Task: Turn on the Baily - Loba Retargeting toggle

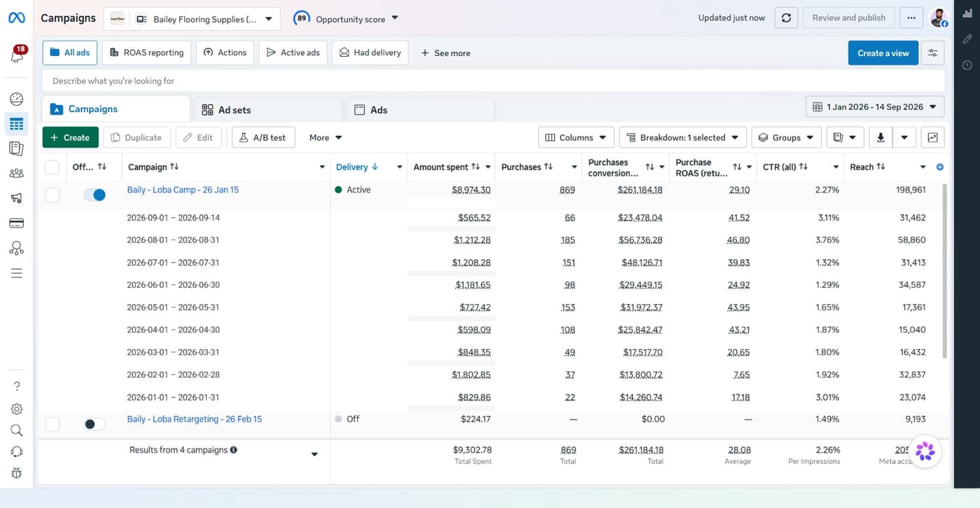Action: (x=94, y=424)
